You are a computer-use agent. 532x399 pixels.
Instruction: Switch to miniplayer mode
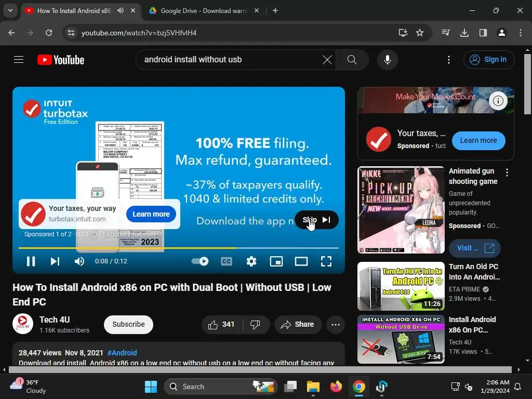[x=276, y=261]
